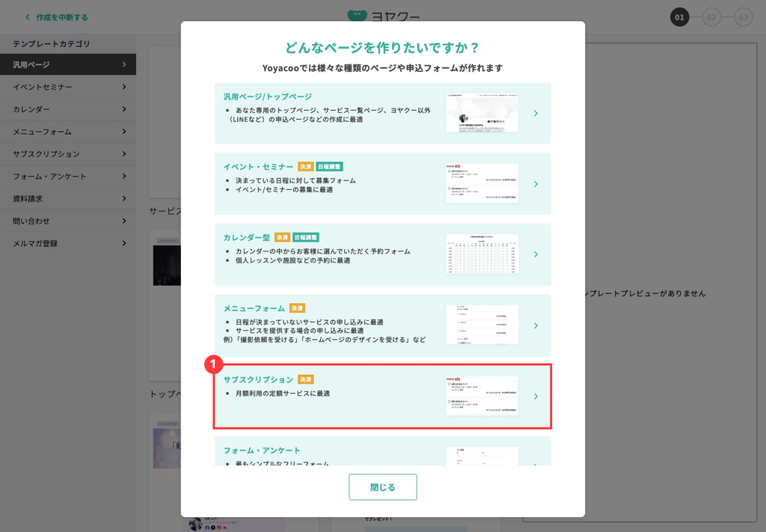Open カレンダー sidebar category

tap(68, 109)
